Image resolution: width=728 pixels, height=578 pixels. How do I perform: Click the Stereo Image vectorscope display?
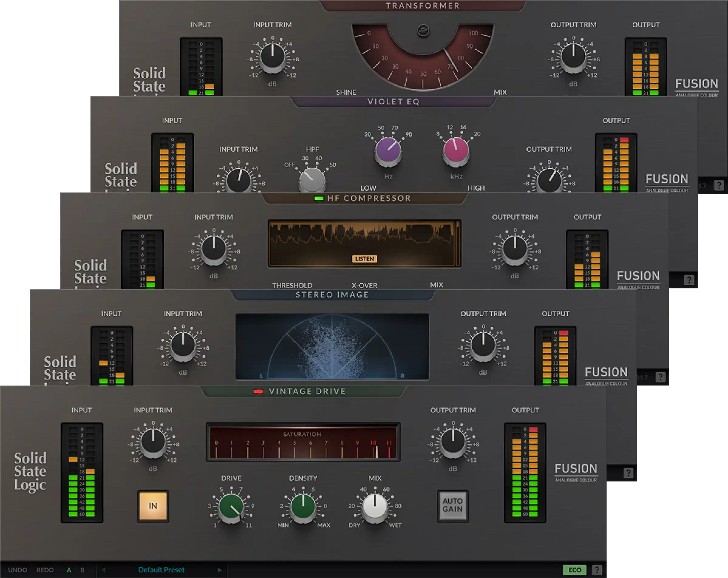pos(332,346)
